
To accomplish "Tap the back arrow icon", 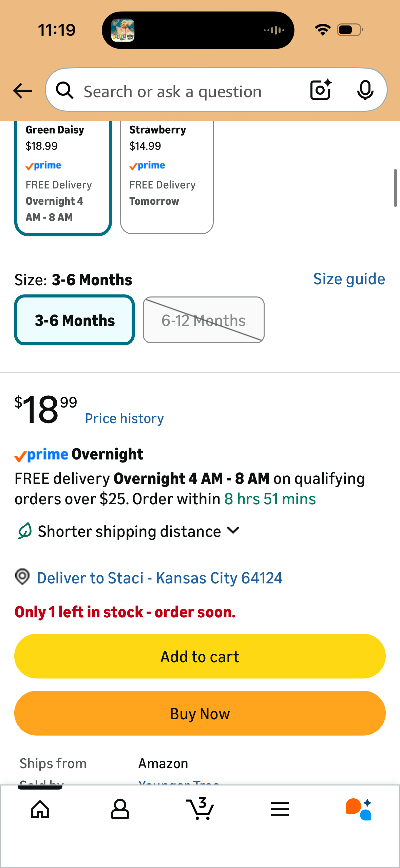I will 22,91.
